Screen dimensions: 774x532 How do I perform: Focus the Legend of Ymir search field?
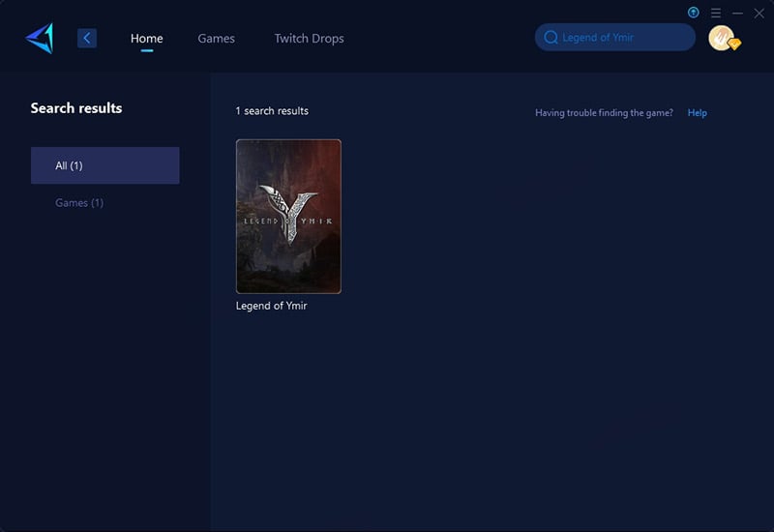pos(615,37)
